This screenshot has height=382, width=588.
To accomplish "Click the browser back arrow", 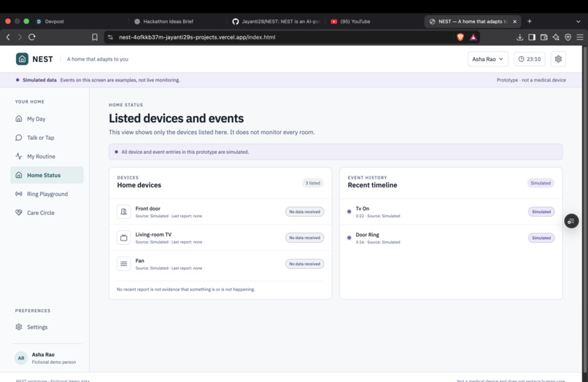I will 8,37.
